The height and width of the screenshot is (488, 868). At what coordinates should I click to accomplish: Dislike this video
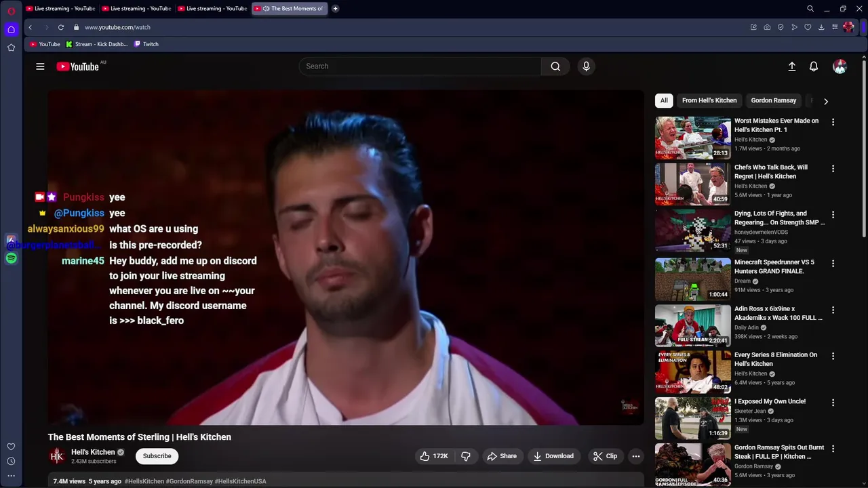466,456
